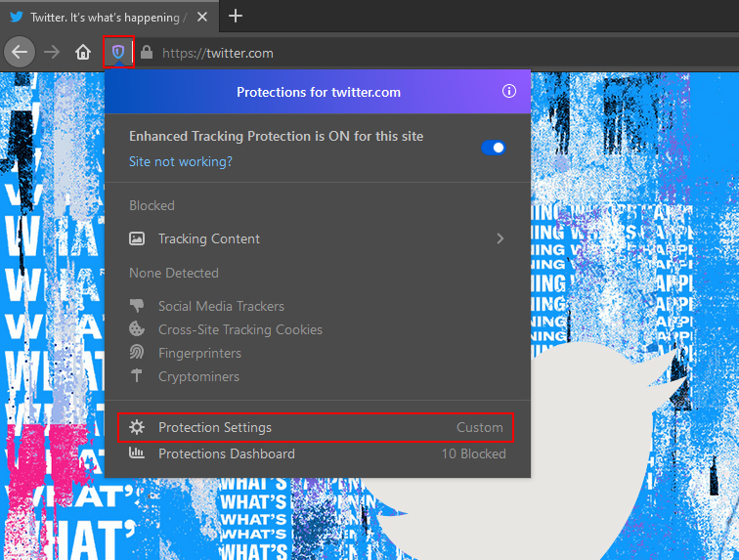The width and height of the screenshot is (739, 560).
Task: Open the Protections Dashboard
Action: click(318, 453)
